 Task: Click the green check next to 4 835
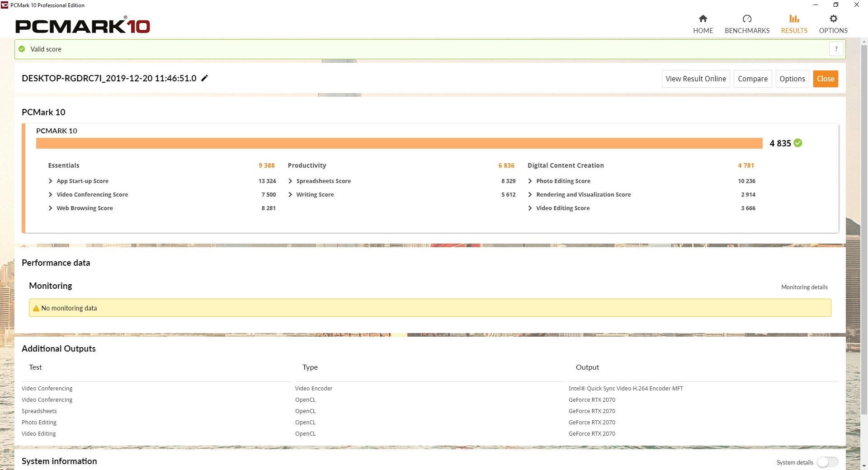[x=798, y=143]
